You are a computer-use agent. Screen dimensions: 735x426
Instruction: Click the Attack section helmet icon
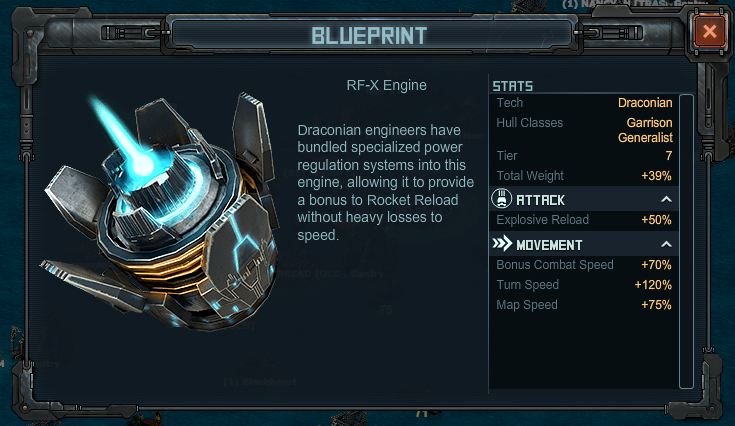coord(501,199)
